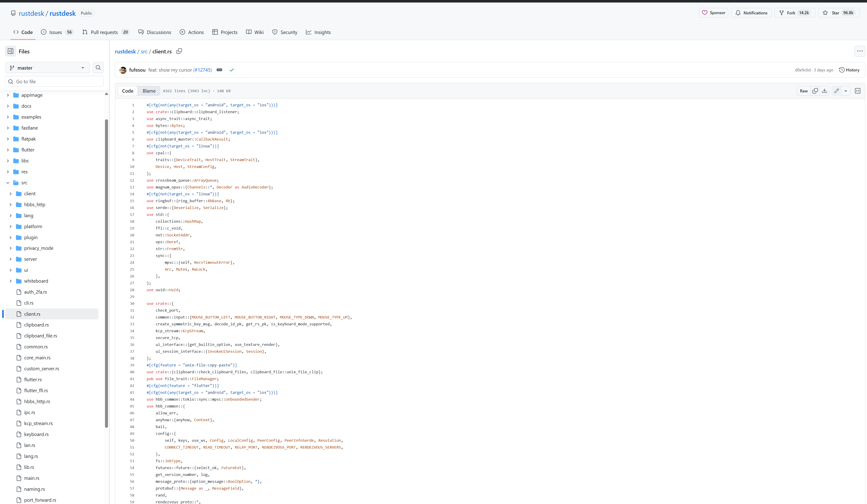Open the edit options dropdown arrow

846,91
